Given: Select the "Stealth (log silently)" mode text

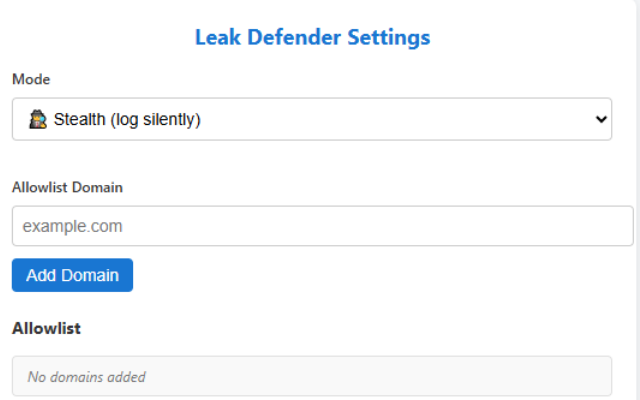Looking at the screenshot, I should [127, 120].
